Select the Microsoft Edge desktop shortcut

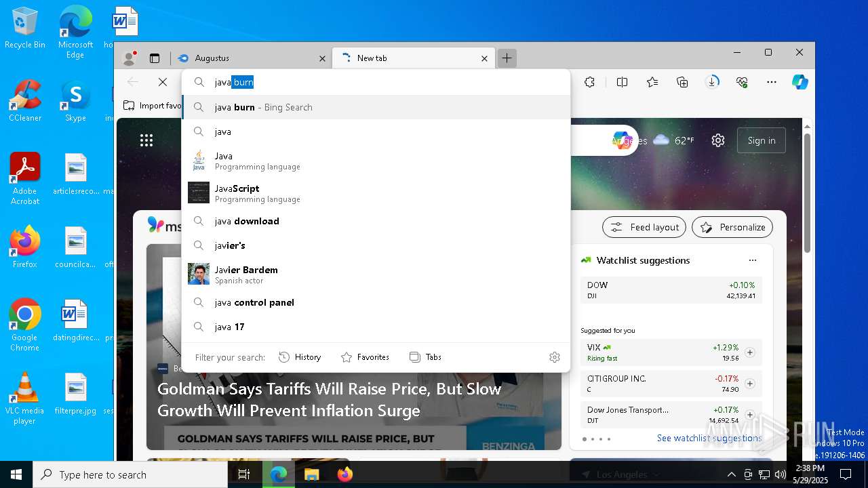(x=75, y=33)
